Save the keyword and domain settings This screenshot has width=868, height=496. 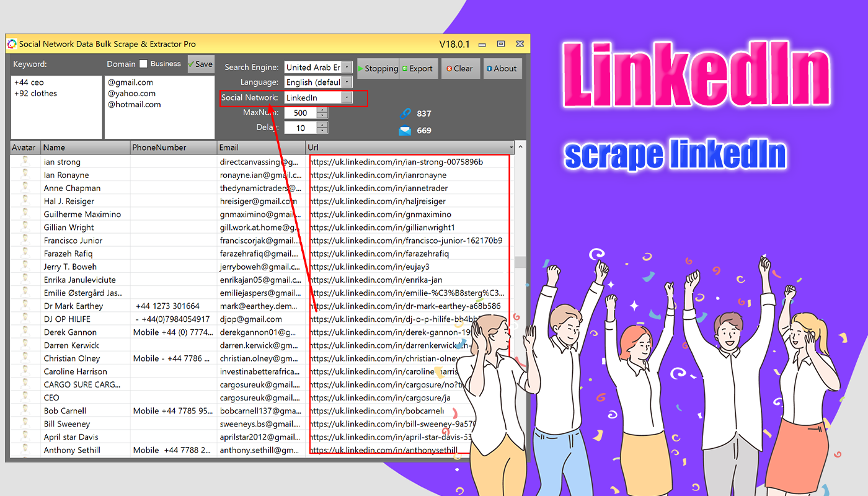click(201, 64)
